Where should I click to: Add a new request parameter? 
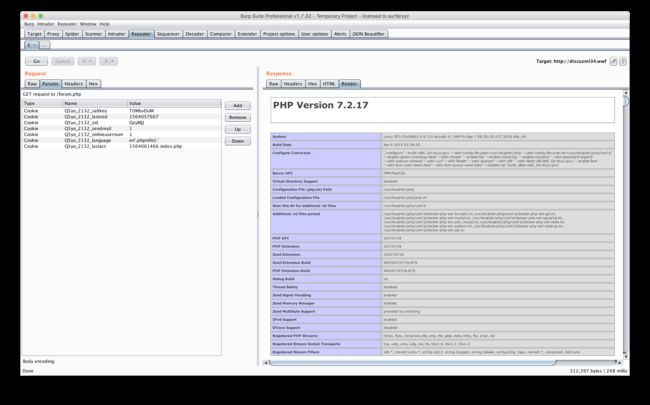(238, 106)
